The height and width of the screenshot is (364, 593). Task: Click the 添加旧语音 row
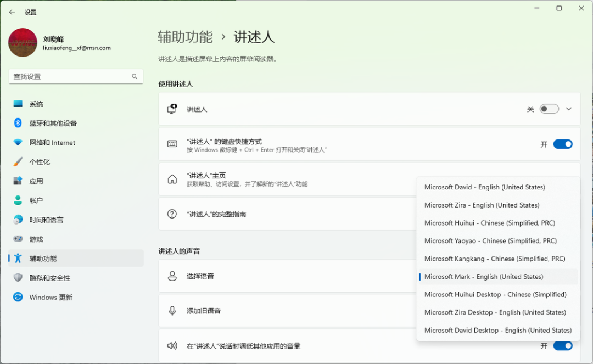(x=287, y=311)
